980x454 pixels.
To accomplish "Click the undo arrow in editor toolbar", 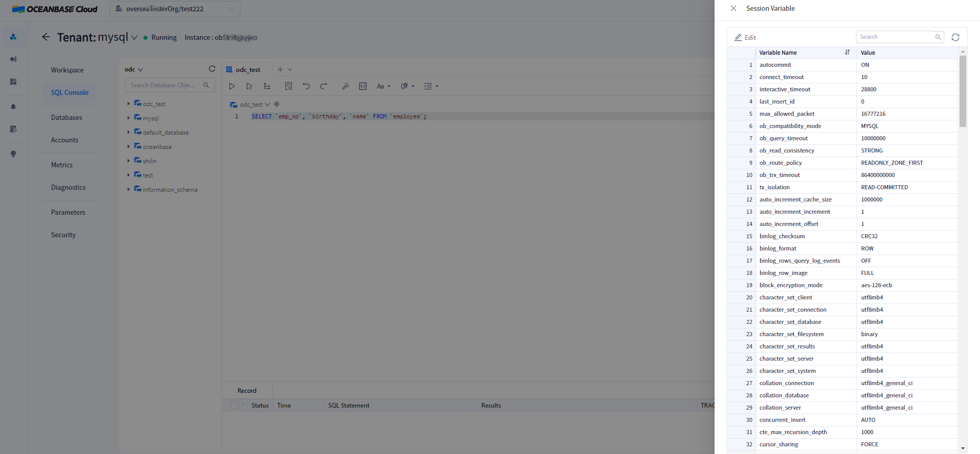I will coord(306,86).
